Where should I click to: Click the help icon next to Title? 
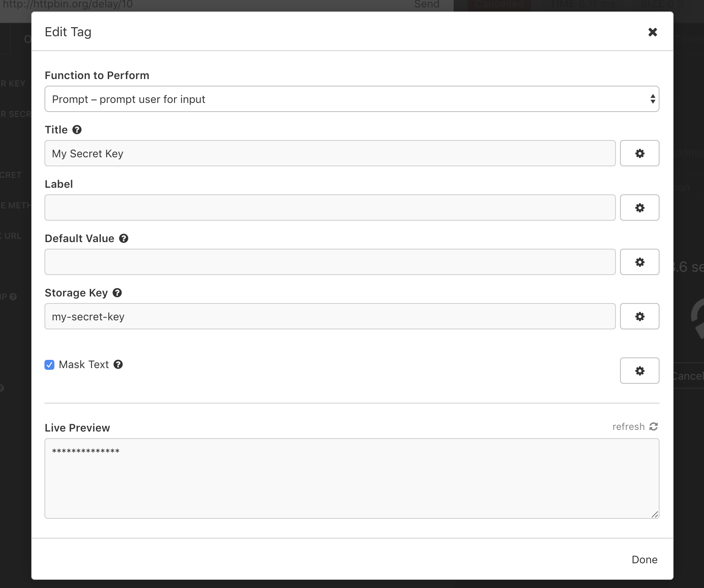[77, 130]
